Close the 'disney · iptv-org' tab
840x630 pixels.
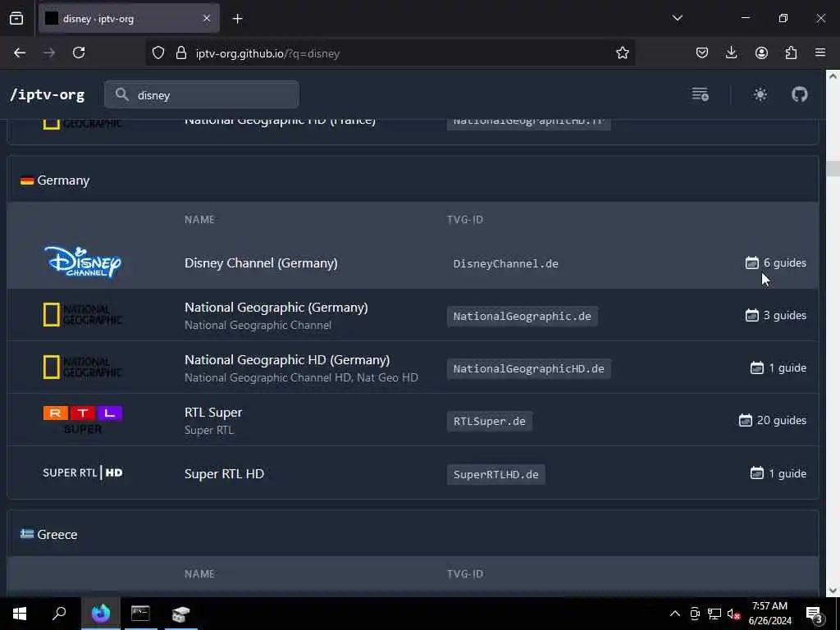[207, 19]
